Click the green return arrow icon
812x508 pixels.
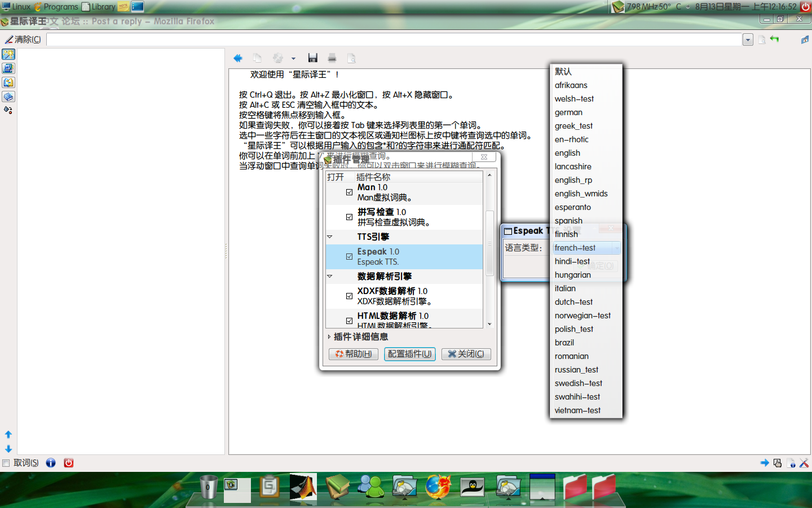[x=775, y=39]
